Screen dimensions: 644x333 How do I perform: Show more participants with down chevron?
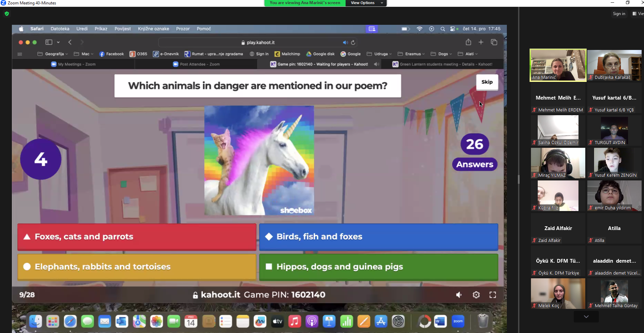coord(586,316)
